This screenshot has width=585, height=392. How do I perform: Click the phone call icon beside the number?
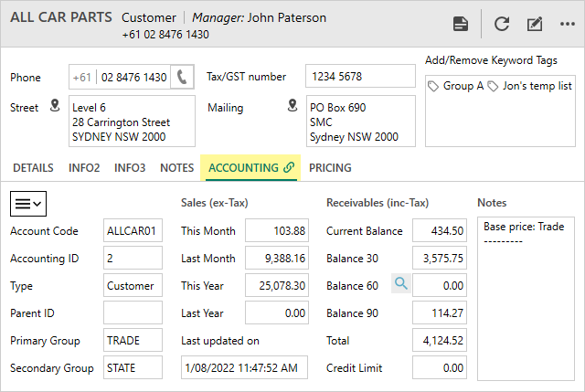[x=184, y=78]
